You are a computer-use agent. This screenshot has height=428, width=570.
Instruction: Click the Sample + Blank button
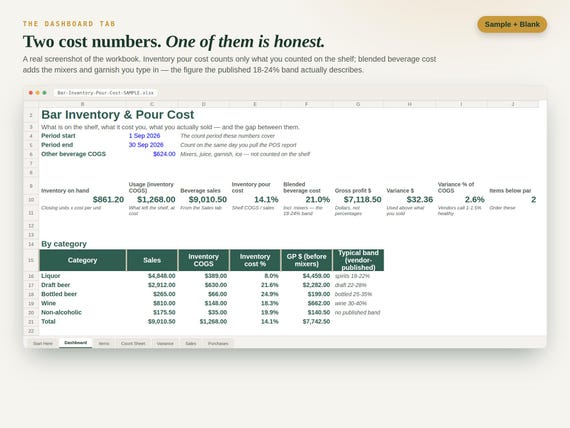(x=512, y=24)
